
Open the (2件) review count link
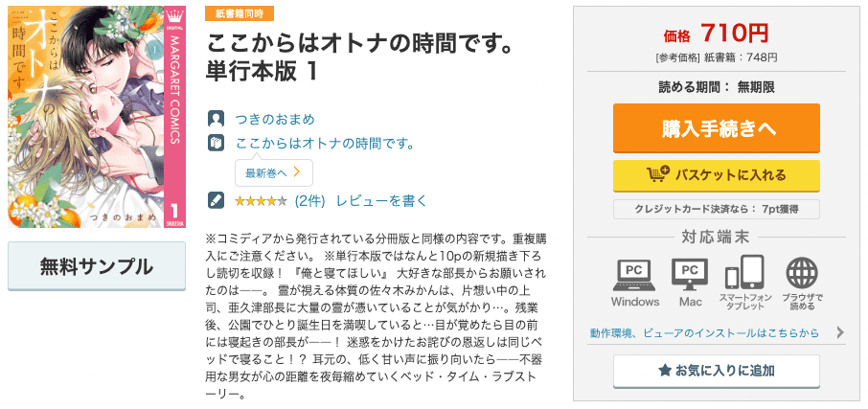click(x=310, y=200)
